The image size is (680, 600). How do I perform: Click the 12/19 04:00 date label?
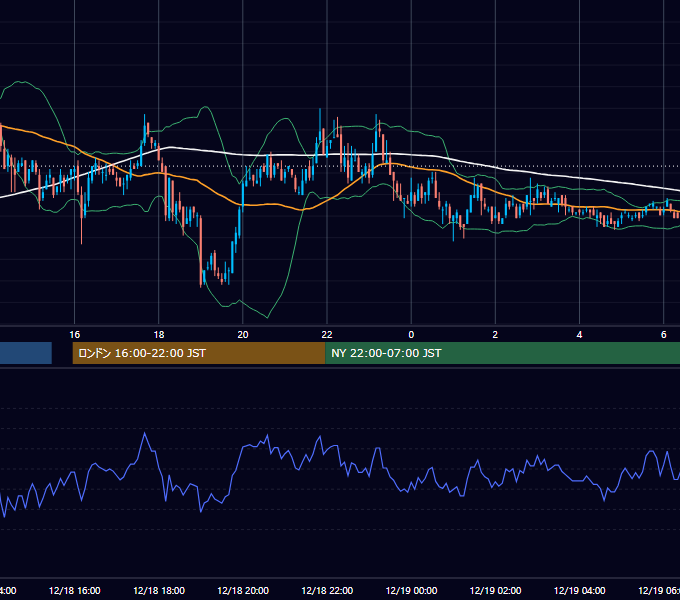pos(579,590)
